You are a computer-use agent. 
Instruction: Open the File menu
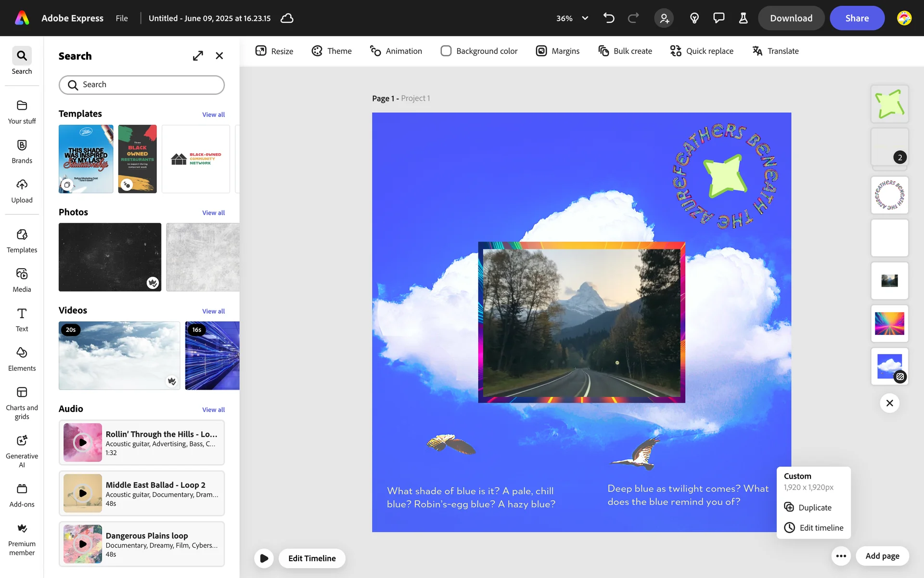tap(122, 18)
